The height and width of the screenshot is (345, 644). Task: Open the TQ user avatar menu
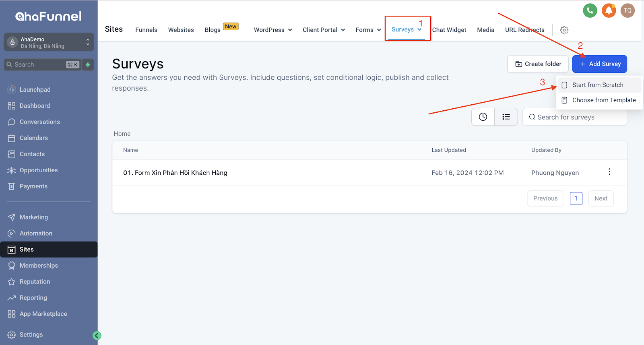click(x=627, y=10)
